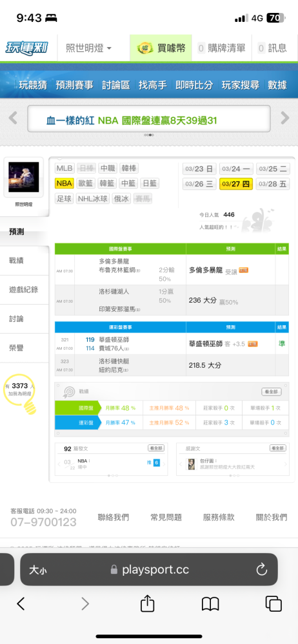
Task: Reload the page in Safari
Action: (x=262, y=570)
